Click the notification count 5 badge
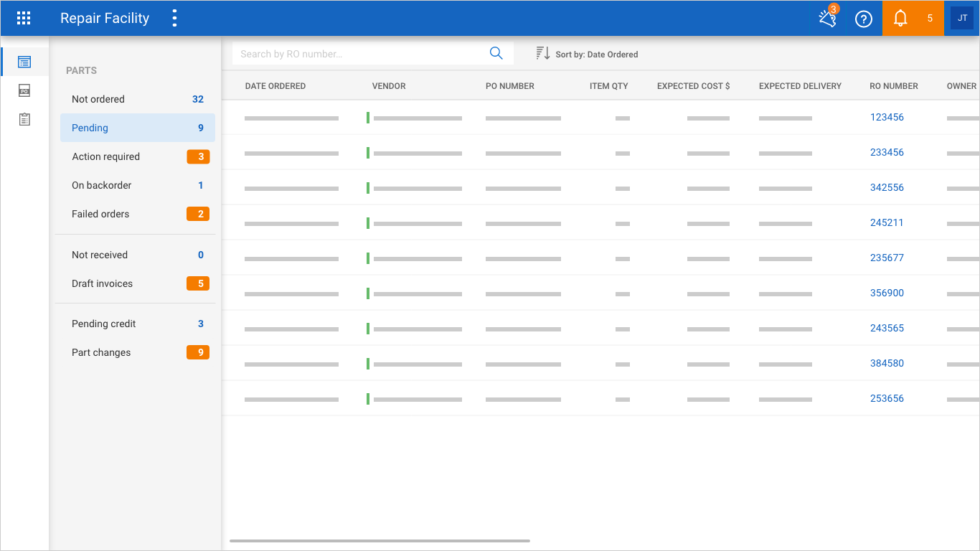Viewport: 980px width, 551px height. coord(930,19)
